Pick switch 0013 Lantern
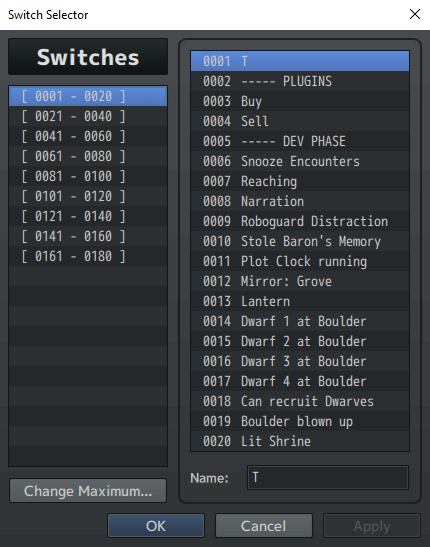The width and height of the screenshot is (430, 547). coord(300,301)
